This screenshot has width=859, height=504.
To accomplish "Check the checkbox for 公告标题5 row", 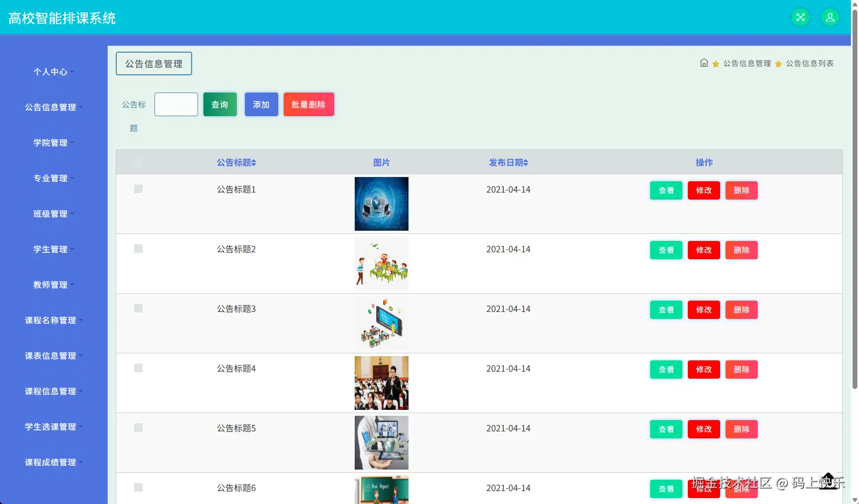I will [138, 428].
